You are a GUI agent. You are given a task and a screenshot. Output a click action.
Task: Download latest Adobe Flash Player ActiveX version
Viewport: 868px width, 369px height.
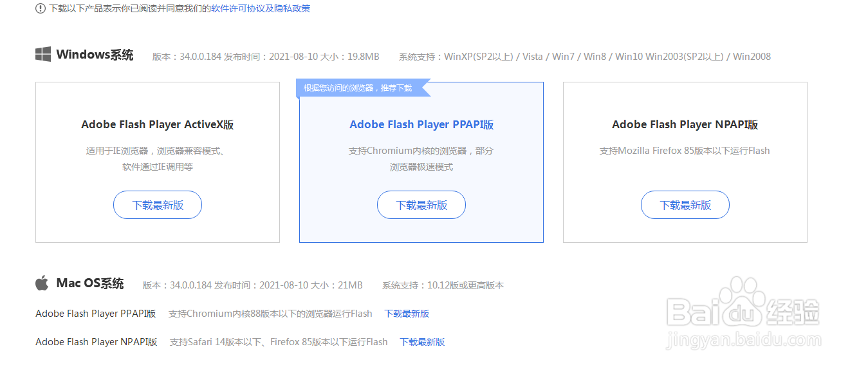(158, 205)
